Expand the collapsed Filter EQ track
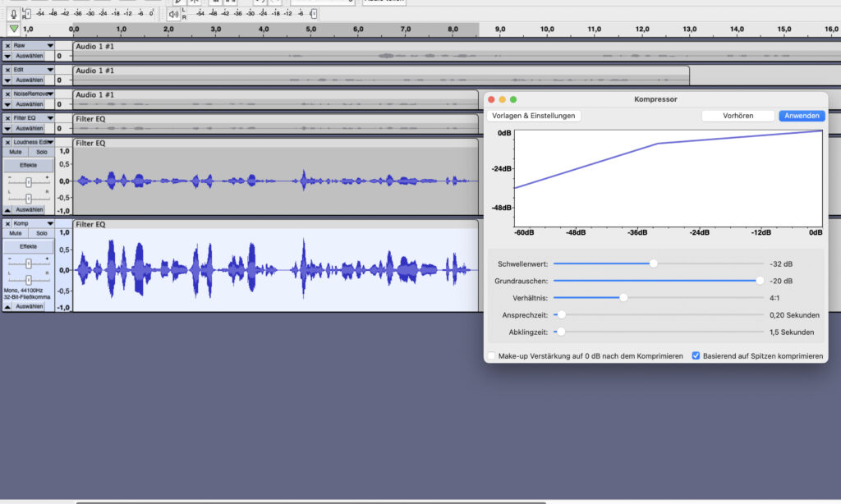Screen dimensions: 841x504 [7, 129]
